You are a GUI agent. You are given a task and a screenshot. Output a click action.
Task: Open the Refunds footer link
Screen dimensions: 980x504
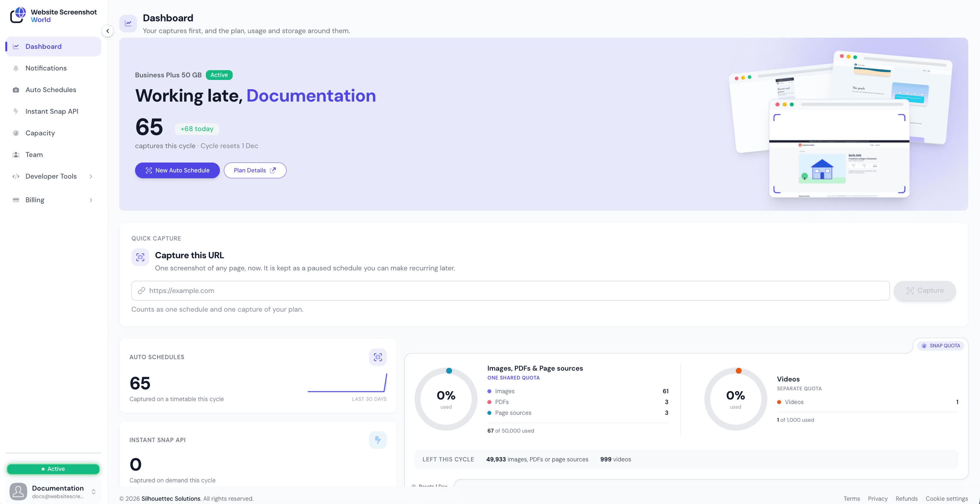906,499
